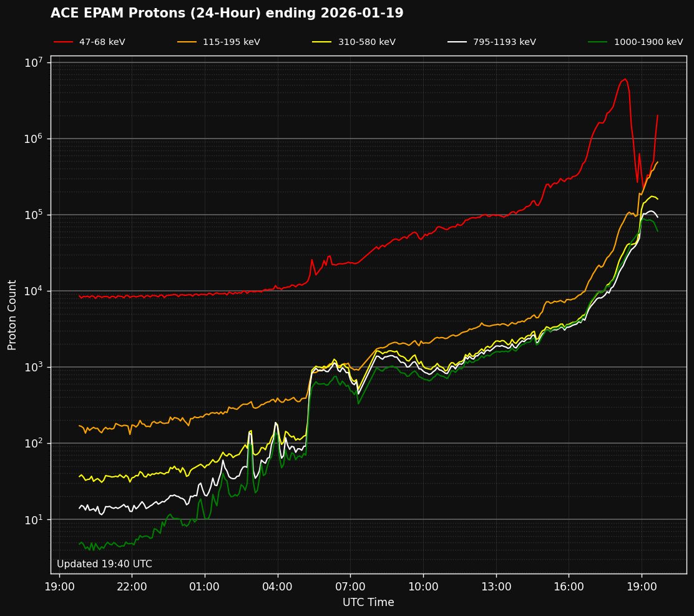Click the 10^6 y-axis tick label
This screenshot has height=616, width=694.
[x=34, y=139]
